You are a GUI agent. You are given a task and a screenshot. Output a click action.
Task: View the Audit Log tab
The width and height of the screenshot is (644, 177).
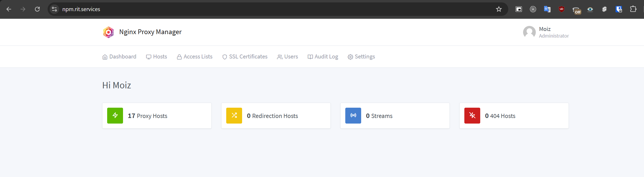tap(323, 57)
